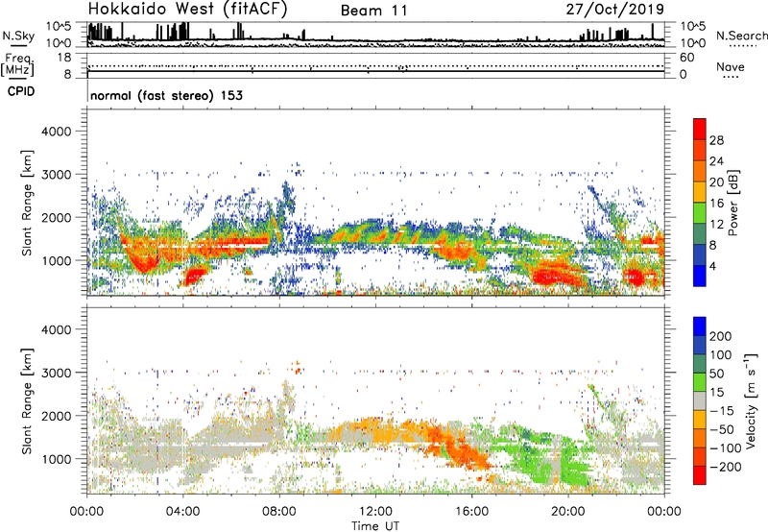
Task: Click the 'Nave' legend label
Action: pos(731,66)
